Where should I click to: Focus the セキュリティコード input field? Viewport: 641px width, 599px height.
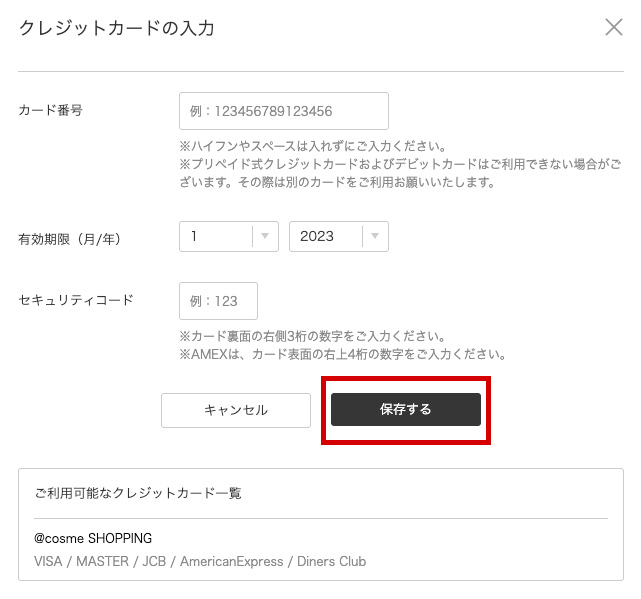(x=218, y=301)
